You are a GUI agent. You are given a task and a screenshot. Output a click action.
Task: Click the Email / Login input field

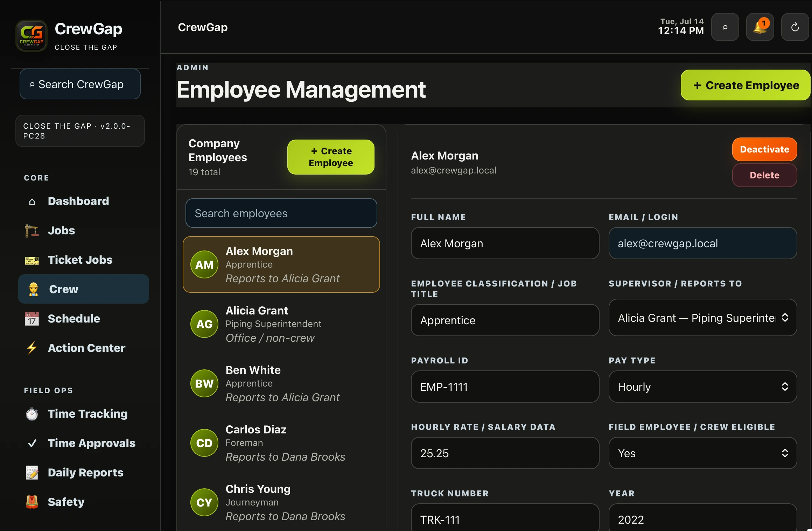702,243
